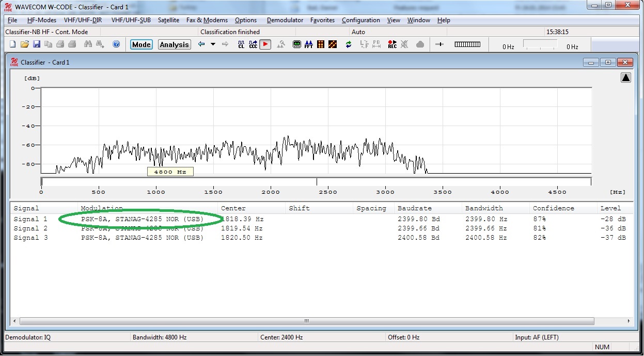Screen dimensions: 644x356
Task: Open the Favorites menu
Action: click(x=323, y=20)
